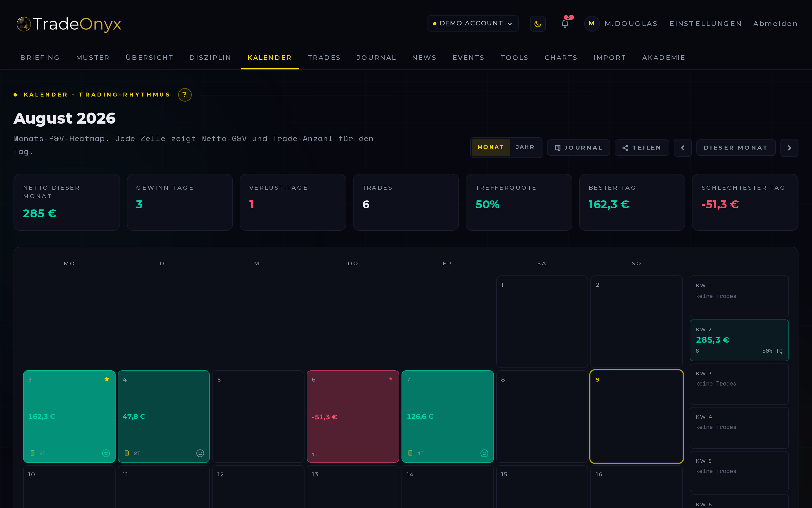Screen dimensions: 812x508
Task: Switch to the Tools tab
Action: pyautogui.click(x=514, y=58)
